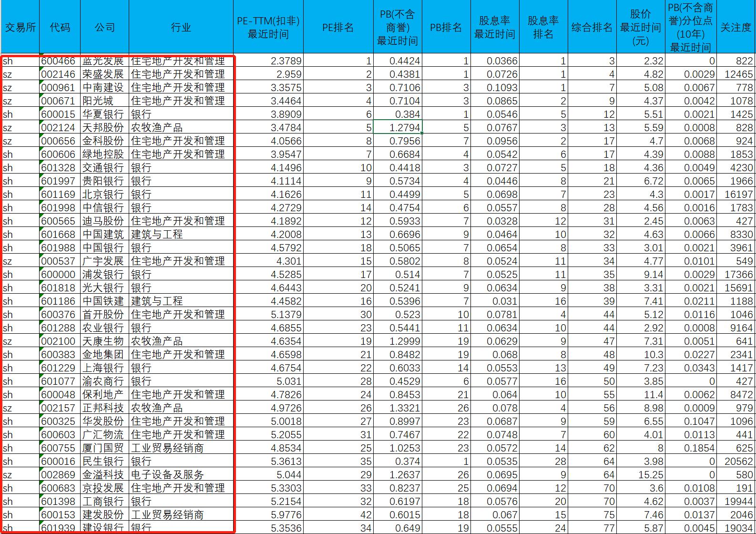
Task: Select the 农业银行 company cell
Action: tap(105, 328)
